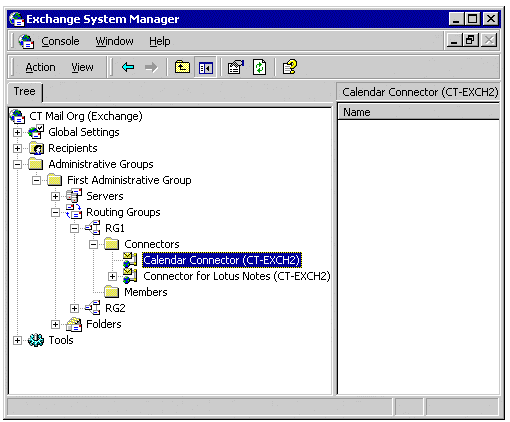Select RG1 label in tree
The image size is (510, 422).
pyautogui.click(x=115, y=228)
